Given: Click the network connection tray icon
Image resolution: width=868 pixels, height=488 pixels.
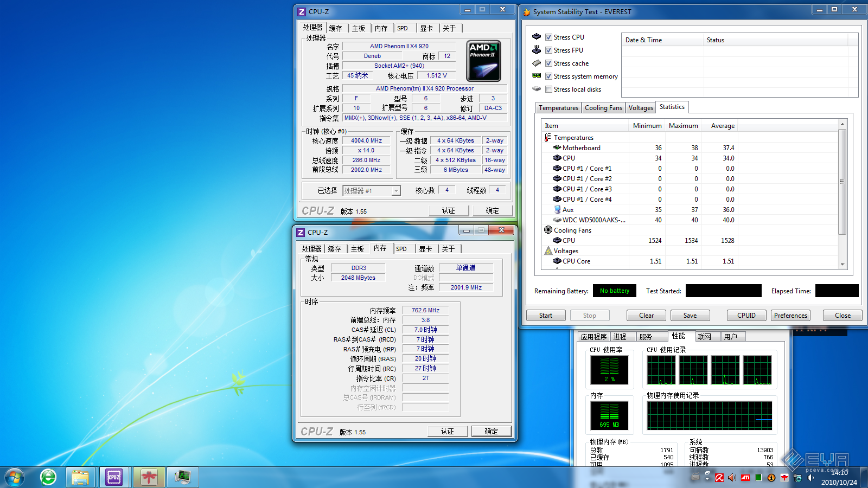Looking at the screenshot, I should (797, 478).
